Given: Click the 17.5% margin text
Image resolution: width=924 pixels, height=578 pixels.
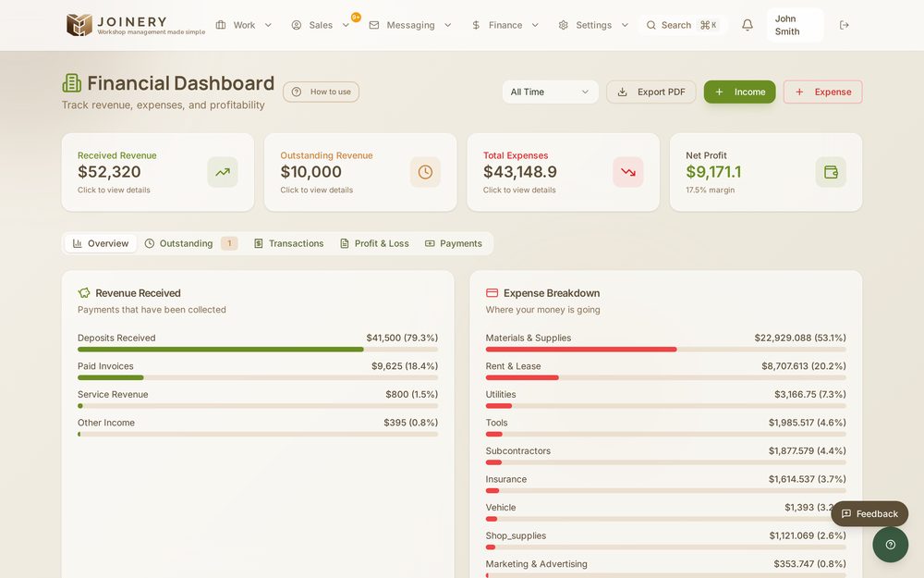Looking at the screenshot, I should coord(710,190).
